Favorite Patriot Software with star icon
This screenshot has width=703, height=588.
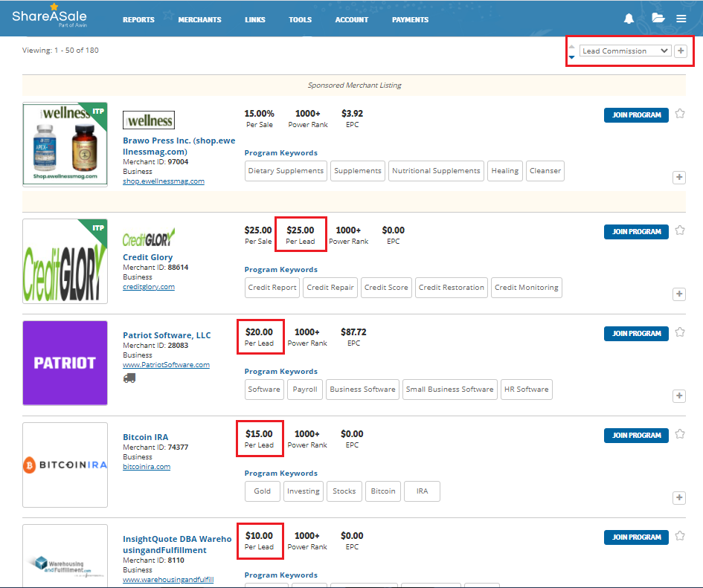680,332
